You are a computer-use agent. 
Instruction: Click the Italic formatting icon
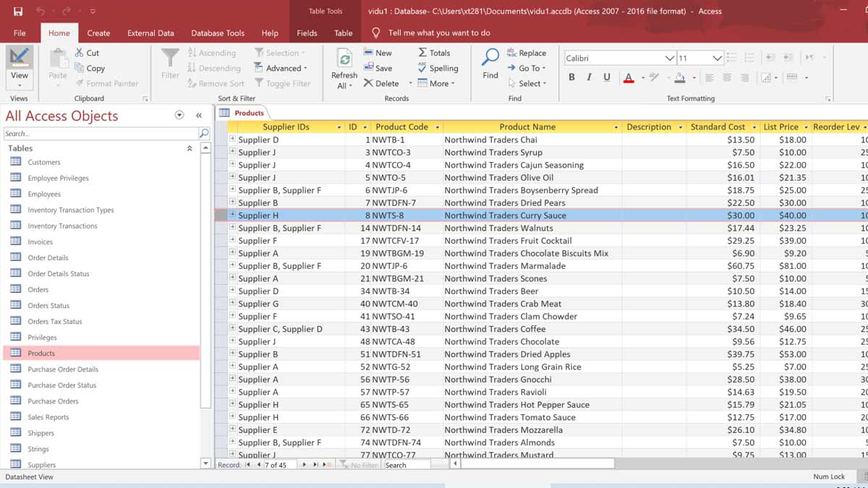pos(589,77)
